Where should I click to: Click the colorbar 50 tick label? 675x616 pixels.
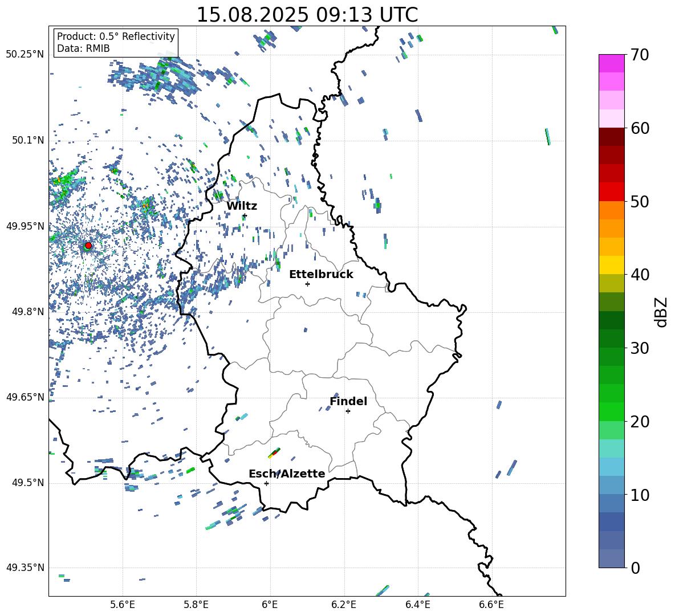tap(640, 202)
